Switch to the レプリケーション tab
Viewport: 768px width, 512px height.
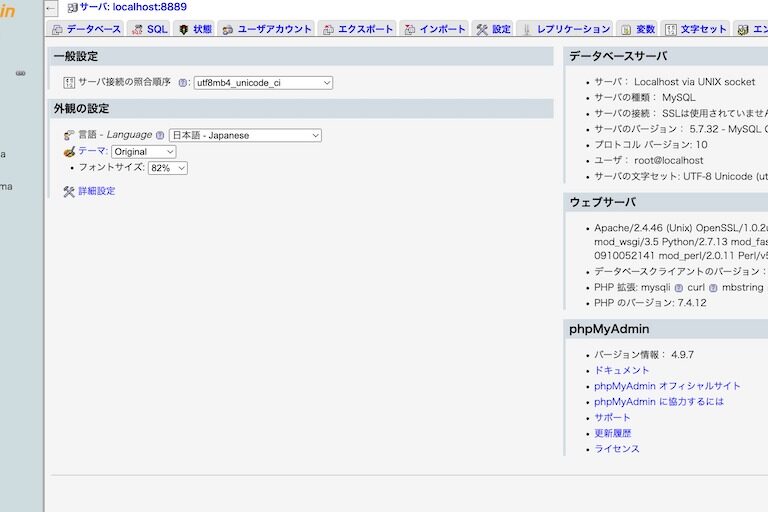(565, 29)
